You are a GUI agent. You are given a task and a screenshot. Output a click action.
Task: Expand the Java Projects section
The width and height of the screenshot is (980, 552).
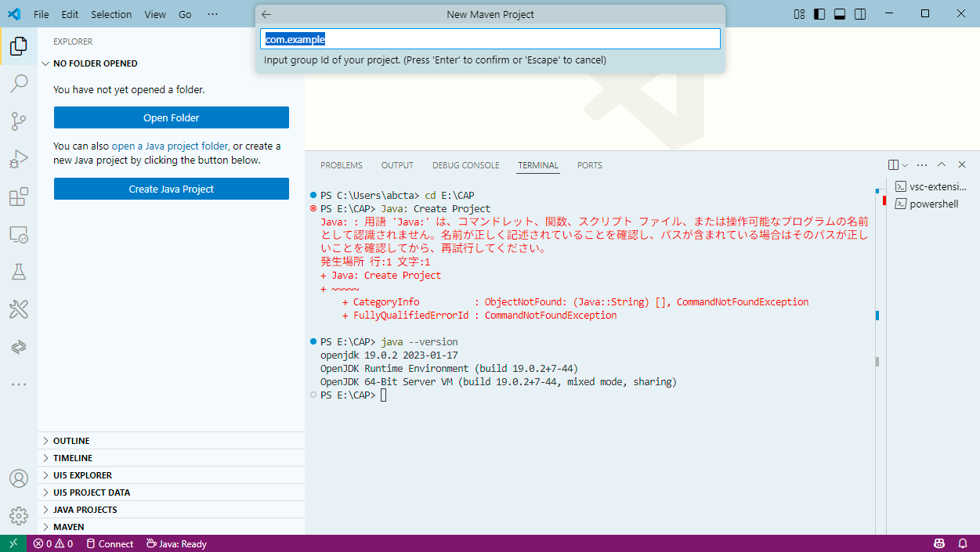tap(171, 510)
